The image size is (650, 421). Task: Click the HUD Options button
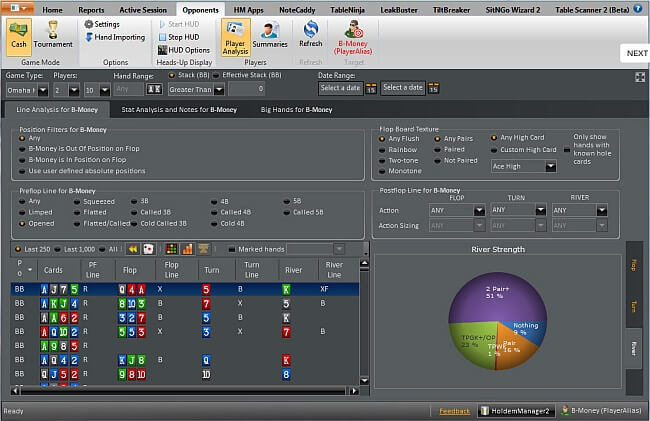tap(183, 50)
